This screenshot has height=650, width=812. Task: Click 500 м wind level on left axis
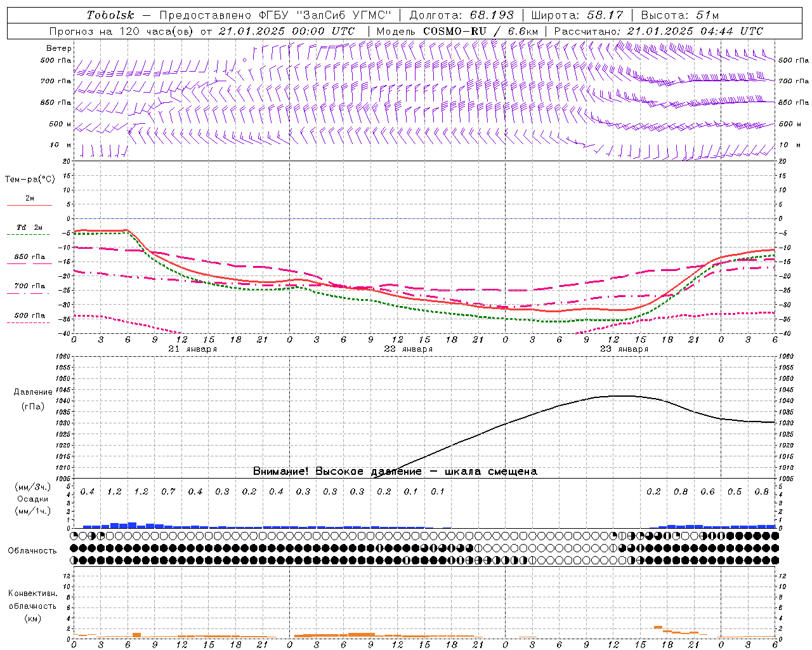(60, 124)
